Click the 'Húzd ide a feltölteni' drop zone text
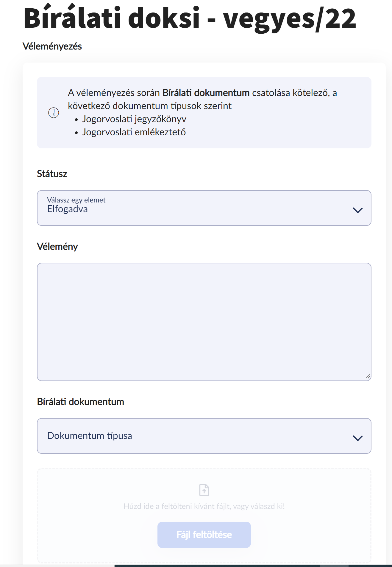 tap(204, 506)
